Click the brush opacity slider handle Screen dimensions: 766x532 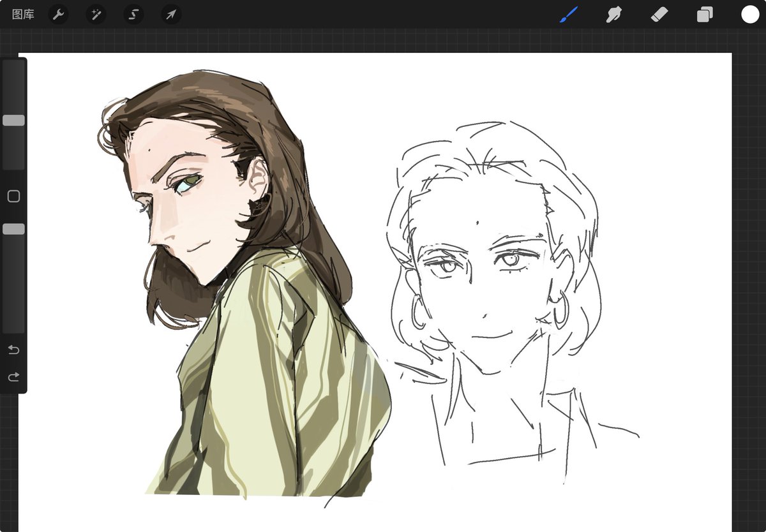pos(13,229)
